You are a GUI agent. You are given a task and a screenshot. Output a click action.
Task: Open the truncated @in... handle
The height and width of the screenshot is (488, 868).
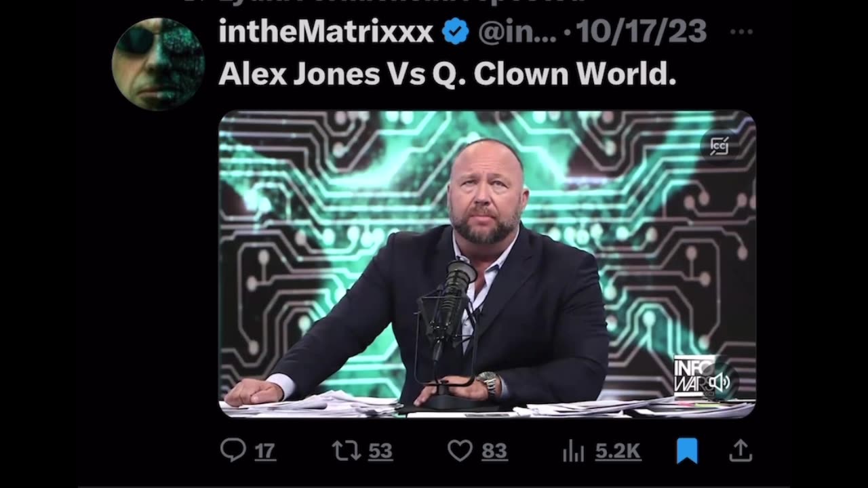(x=517, y=32)
